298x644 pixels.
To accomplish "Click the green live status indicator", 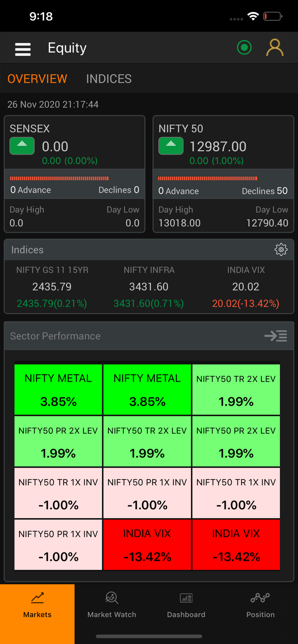I will tap(244, 47).
